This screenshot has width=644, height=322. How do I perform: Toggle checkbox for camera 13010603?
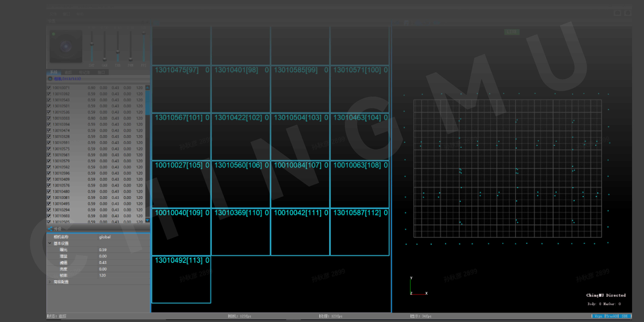(49, 216)
